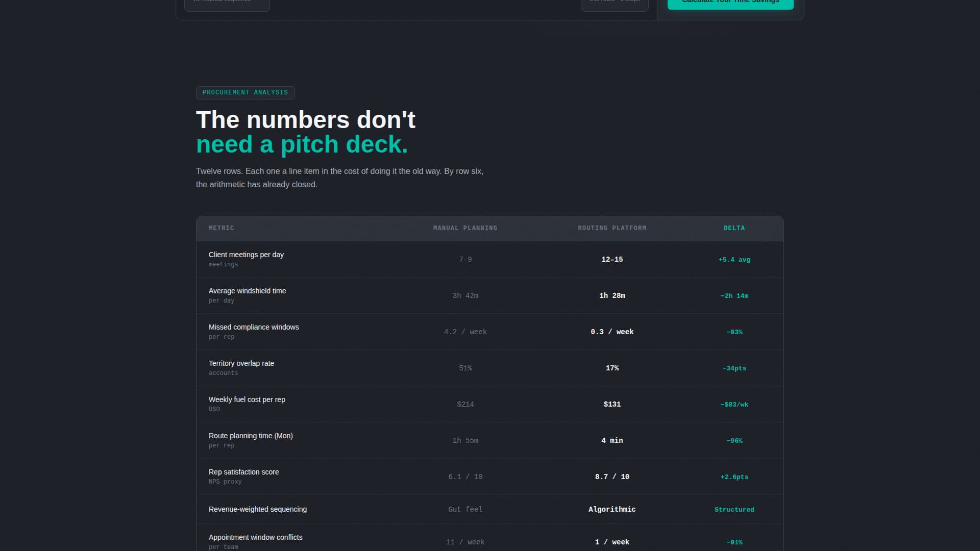
Task: Click the Weekly fuel cost per rep row
Action: coord(490,404)
